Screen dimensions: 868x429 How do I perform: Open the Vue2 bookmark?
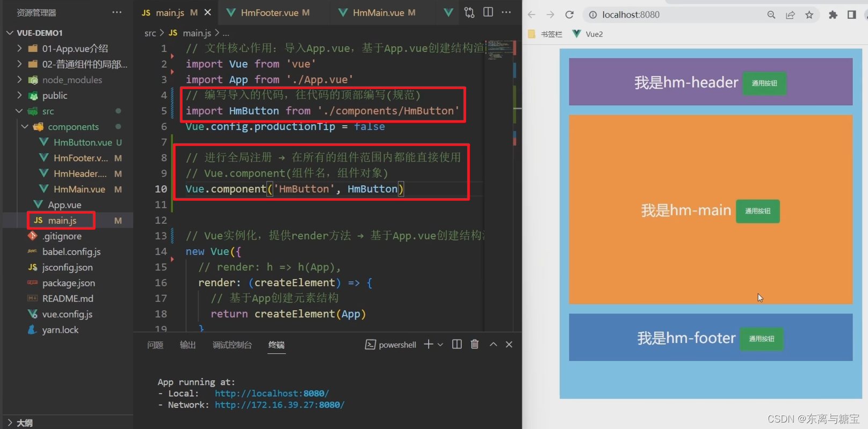(x=588, y=34)
